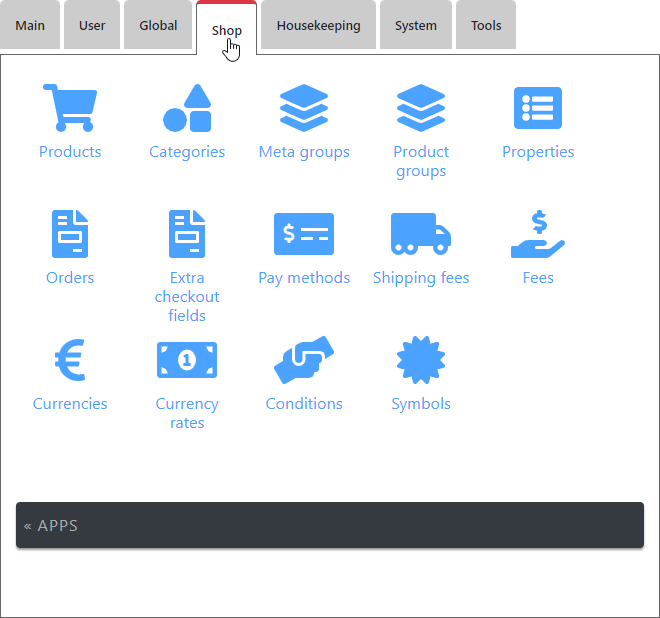Viewport: 660px width, 618px height.
Task: Open the Orders document icon
Action: (70, 234)
